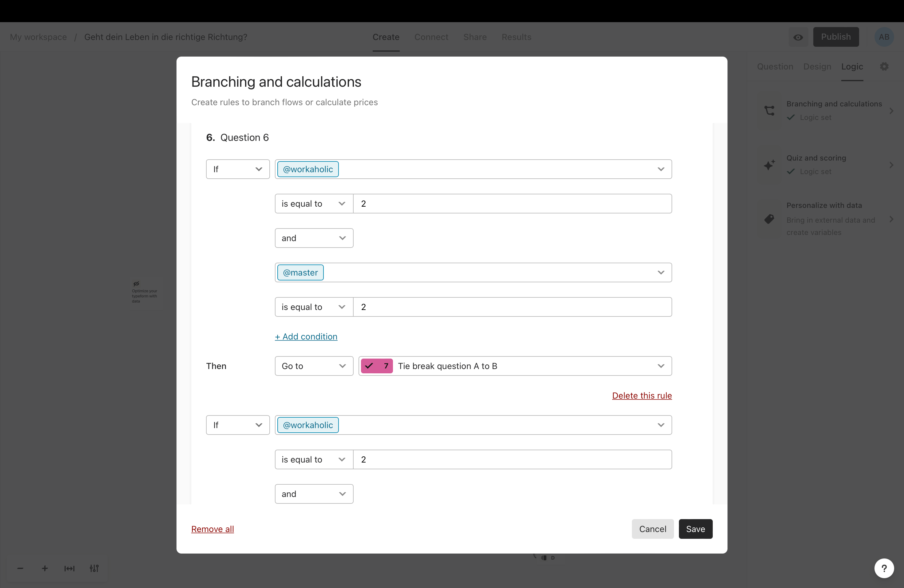Open the first @workaholic variable dropdown
Screen dimensions: 904x588
[x=473, y=169]
